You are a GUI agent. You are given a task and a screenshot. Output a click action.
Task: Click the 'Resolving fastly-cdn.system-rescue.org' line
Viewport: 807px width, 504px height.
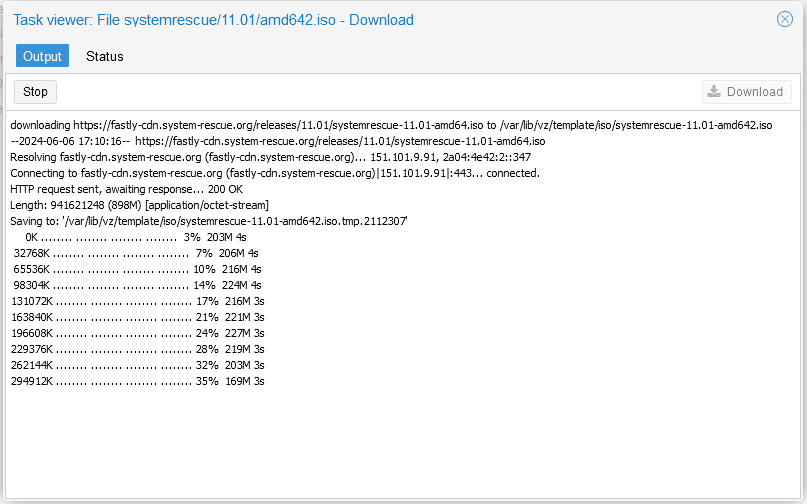click(271, 157)
